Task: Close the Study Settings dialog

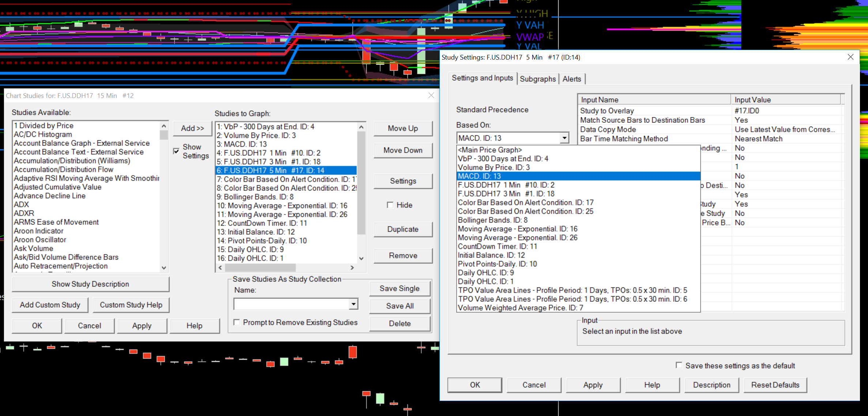Action: coord(850,57)
